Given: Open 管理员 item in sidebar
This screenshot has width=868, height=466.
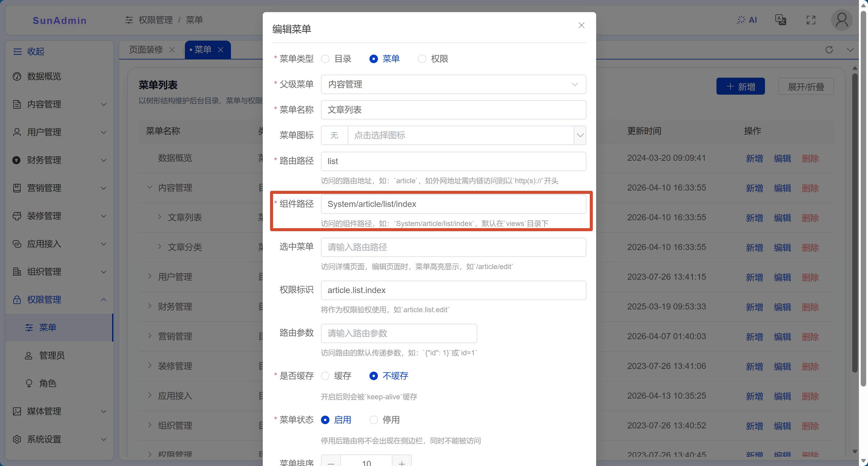Looking at the screenshot, I should coord(59,355).
